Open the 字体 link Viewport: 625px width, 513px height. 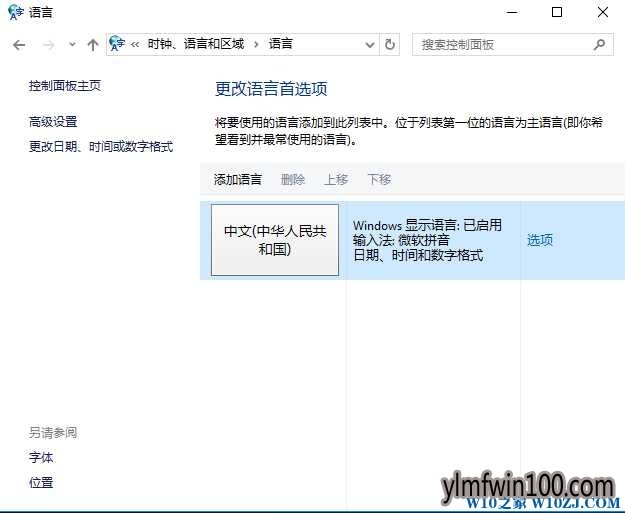(x=41, y=458)
